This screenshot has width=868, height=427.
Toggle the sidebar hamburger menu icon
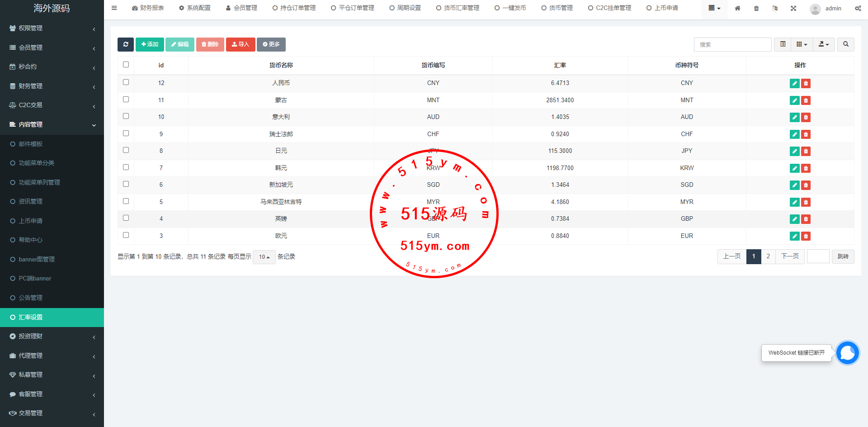(x=114, y=8)
